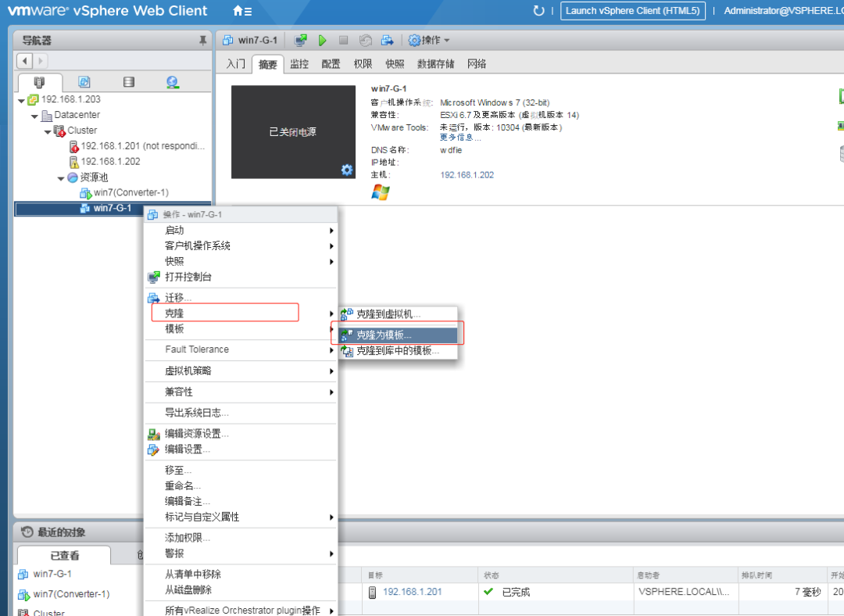Expand the 警报 submenu
The image size is (844, 616).
241,553
